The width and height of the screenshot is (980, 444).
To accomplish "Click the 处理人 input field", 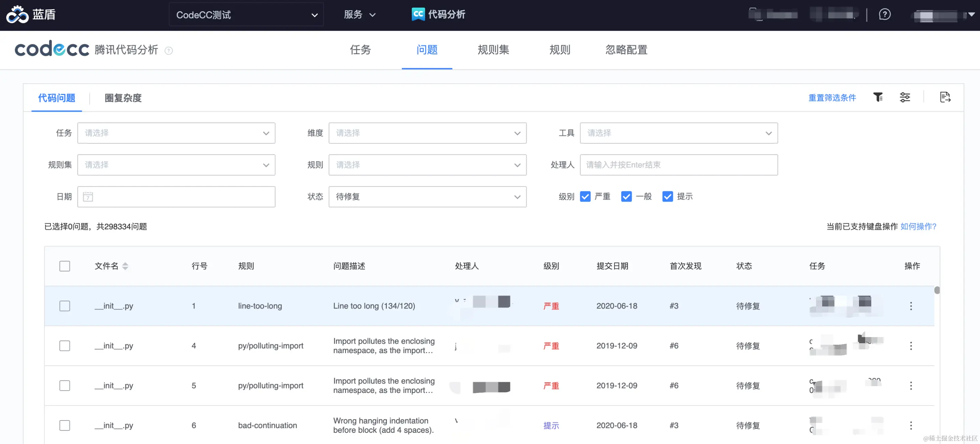I will click(x=678, y=165).
